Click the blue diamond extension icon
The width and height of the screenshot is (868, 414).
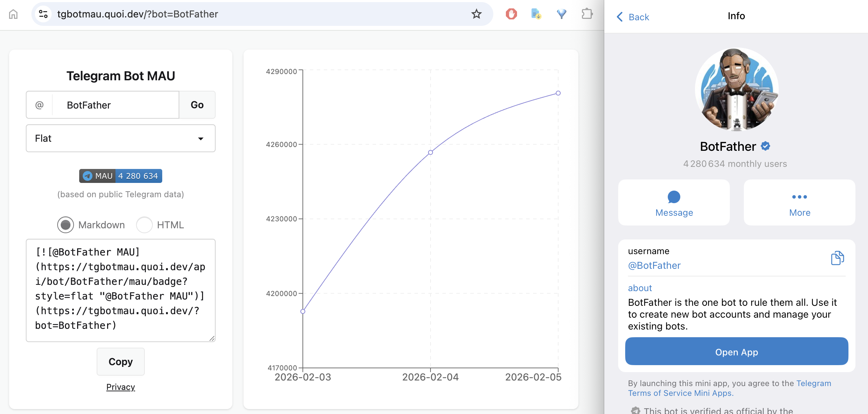coord(561,14)
